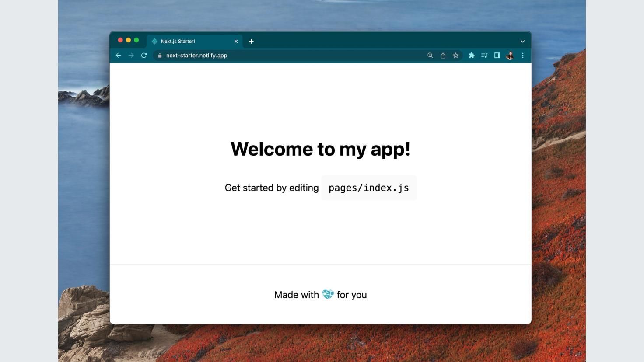
Task: Reload the Next.js Starter page
Action: point(144,56)
